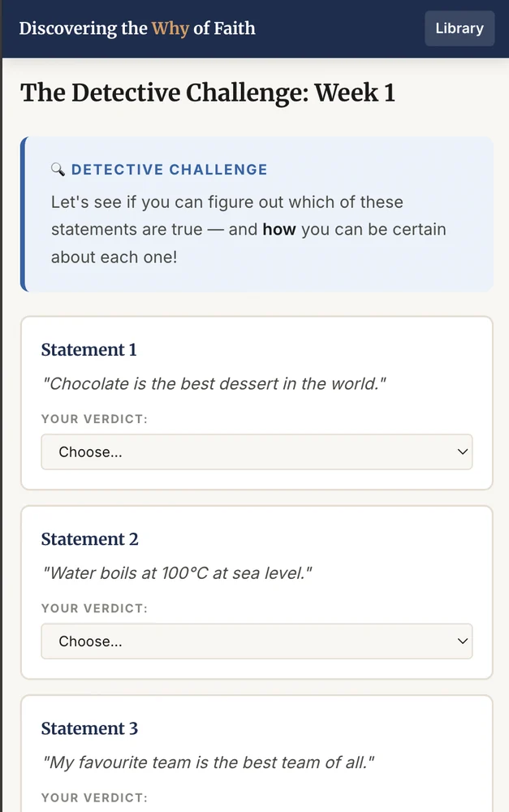509x812 pixels.
Task: Click YOUR VERDICT label under Statement 1
Action: (94, 419)
